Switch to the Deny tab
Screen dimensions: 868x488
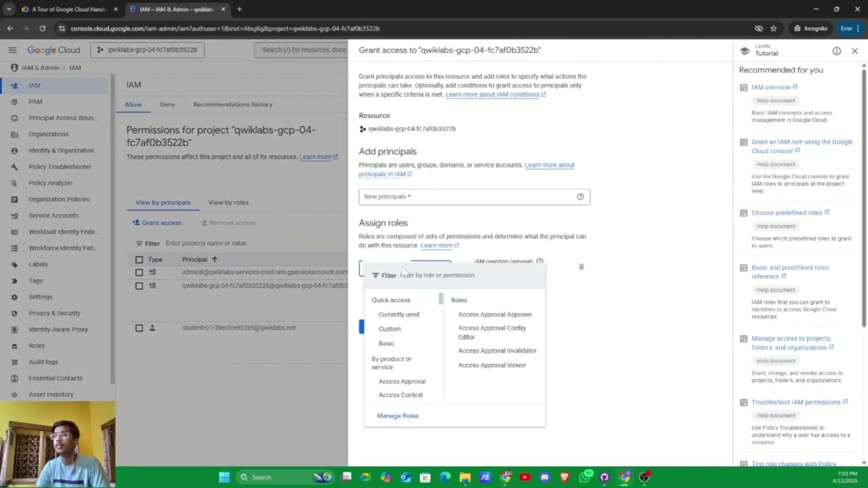click(x=167, y=104)
